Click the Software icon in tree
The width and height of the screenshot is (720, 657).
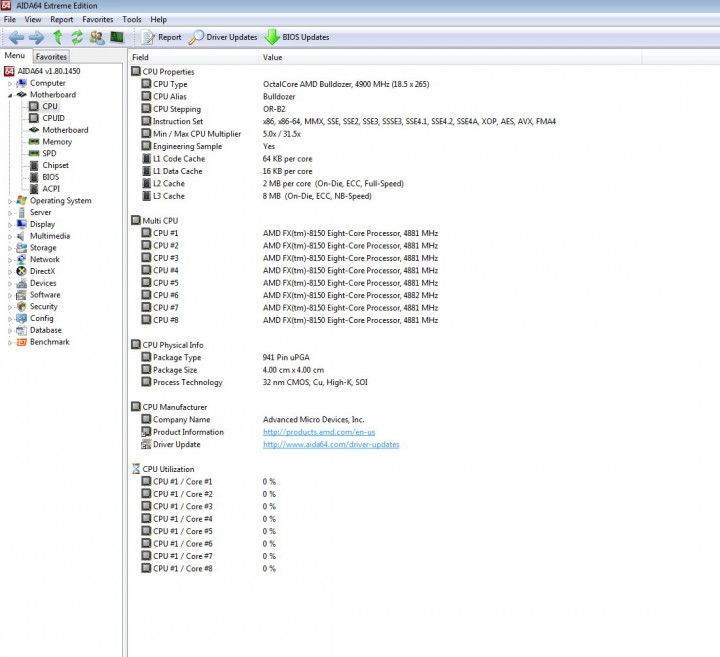(x=21, y=295)
